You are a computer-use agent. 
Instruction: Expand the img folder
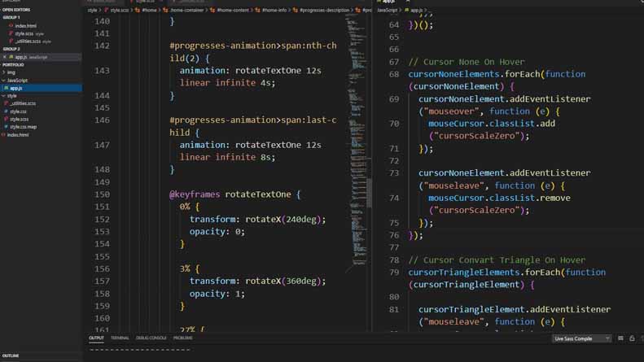pos(11,72)
